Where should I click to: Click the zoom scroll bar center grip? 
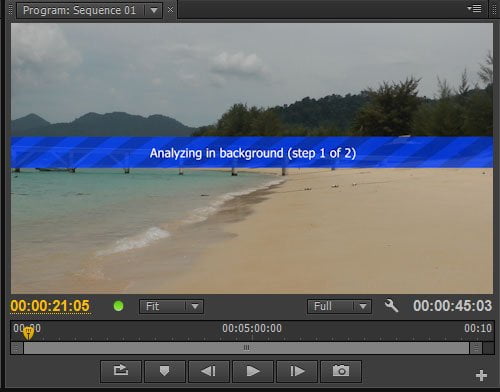point(246,348)
